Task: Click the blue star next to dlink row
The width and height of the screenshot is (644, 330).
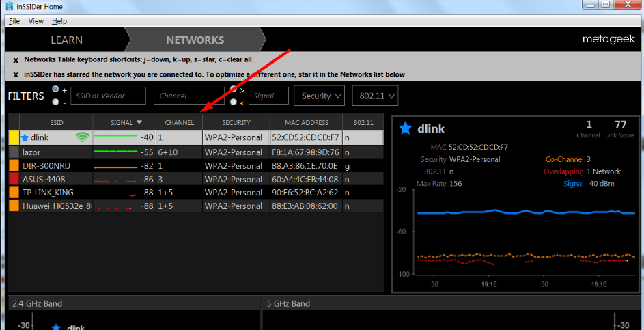Action: coord(25,138)
